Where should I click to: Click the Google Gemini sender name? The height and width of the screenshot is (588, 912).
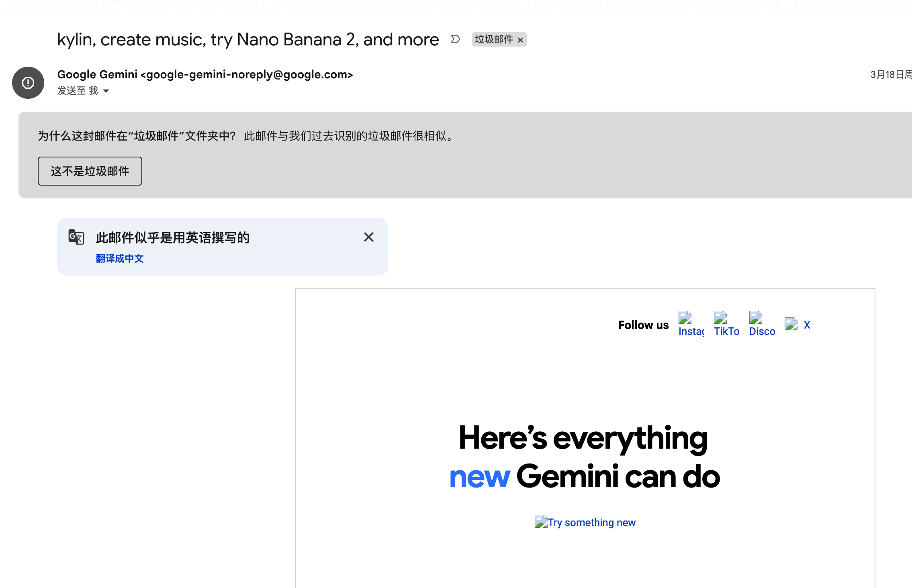pos(97,75)
